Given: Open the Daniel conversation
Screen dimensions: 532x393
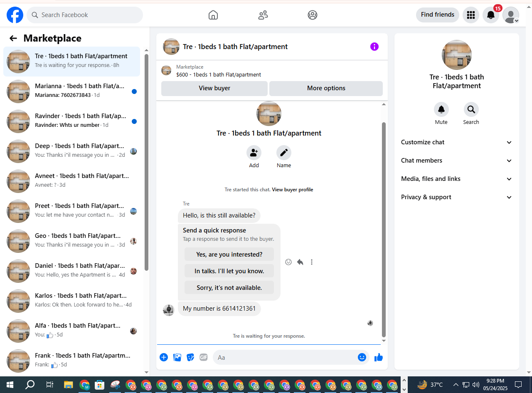Looking at the screenshot, I should tap(72, 271).
